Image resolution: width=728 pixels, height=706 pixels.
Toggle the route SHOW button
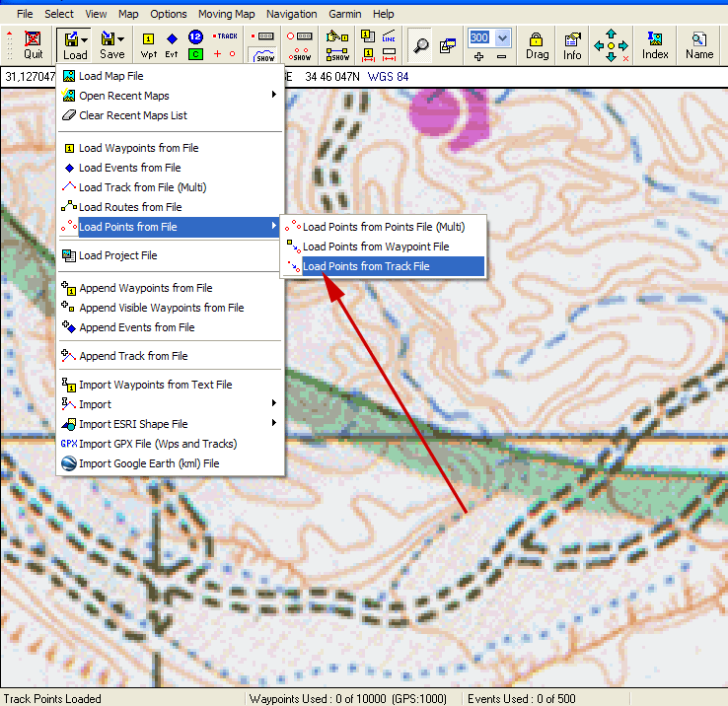pyautogui.click(x=337, y=55)
